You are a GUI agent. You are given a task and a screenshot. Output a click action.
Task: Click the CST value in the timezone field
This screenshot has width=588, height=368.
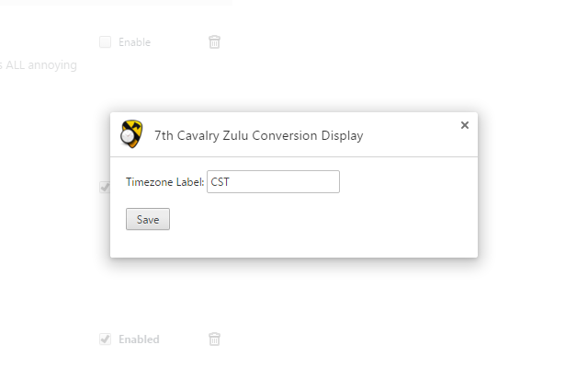(220, 182)
